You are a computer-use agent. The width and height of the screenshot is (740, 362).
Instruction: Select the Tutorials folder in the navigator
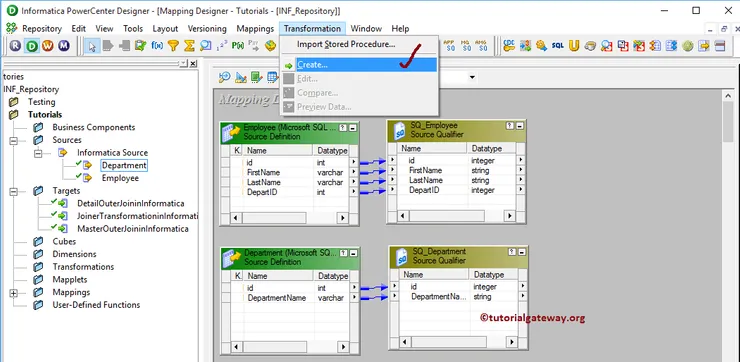point(45,115)
